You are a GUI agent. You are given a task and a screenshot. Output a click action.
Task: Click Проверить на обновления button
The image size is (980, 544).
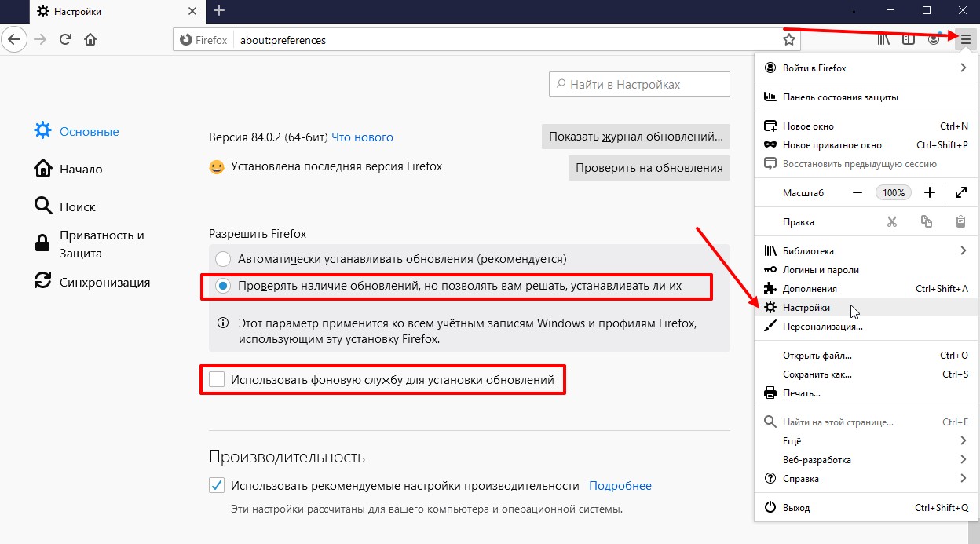(649, 168)
